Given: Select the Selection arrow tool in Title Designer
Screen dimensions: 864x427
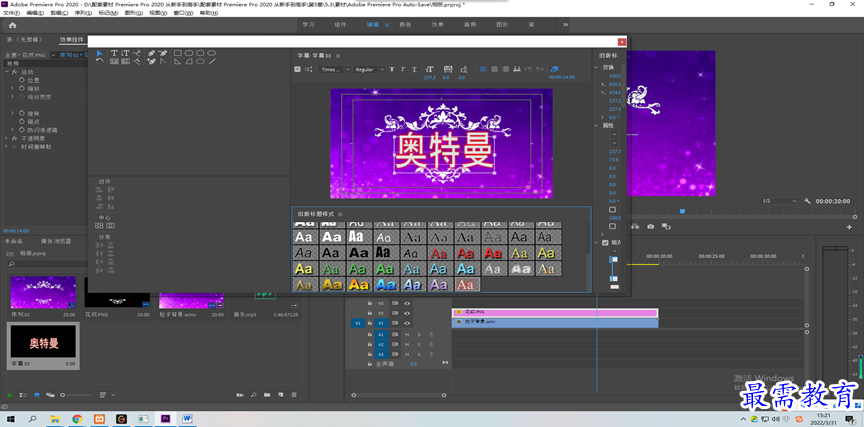Looking at the screenshot, I should coord(100,53).
